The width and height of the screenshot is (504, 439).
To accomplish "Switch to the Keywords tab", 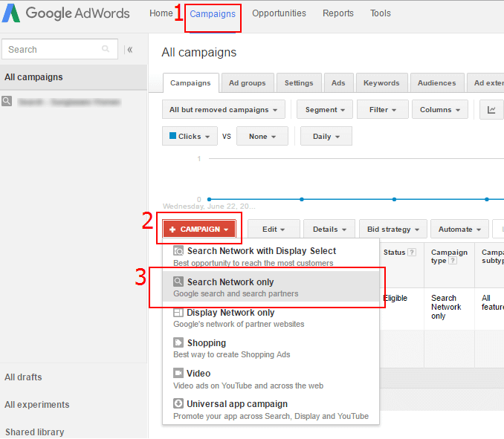I will pyautogui.click(x=381, y=83).
